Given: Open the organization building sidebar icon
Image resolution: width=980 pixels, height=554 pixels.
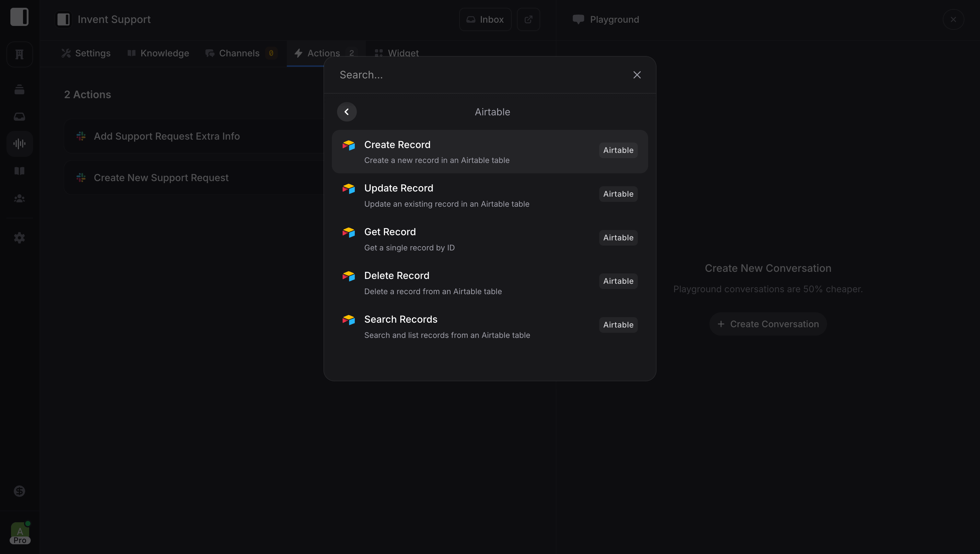Looking at the screenshot, I should (x=19, y=54).
